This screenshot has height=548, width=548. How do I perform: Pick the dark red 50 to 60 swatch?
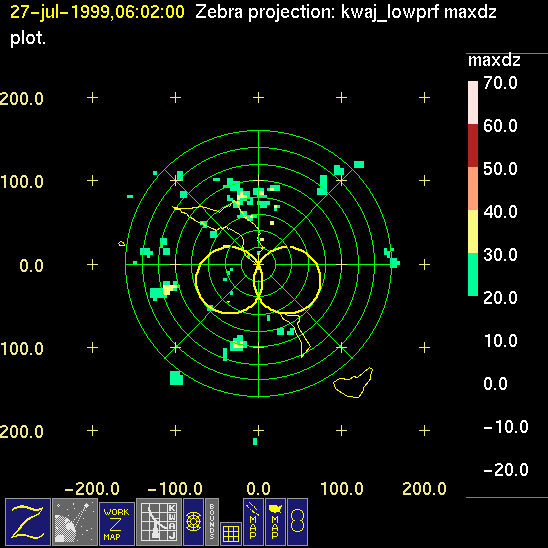pos(473,145)
